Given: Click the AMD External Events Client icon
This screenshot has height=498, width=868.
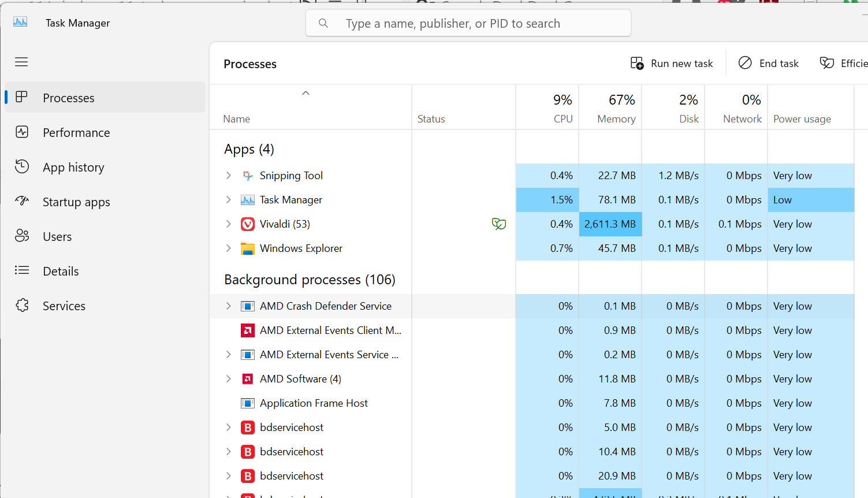Looking at the screenshot, I should coord(248,330).
